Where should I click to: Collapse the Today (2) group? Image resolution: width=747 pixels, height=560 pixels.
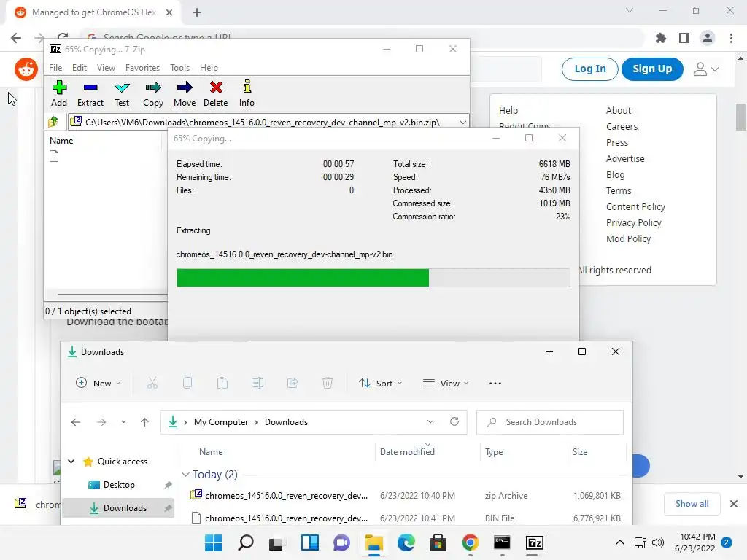point(186,475)
